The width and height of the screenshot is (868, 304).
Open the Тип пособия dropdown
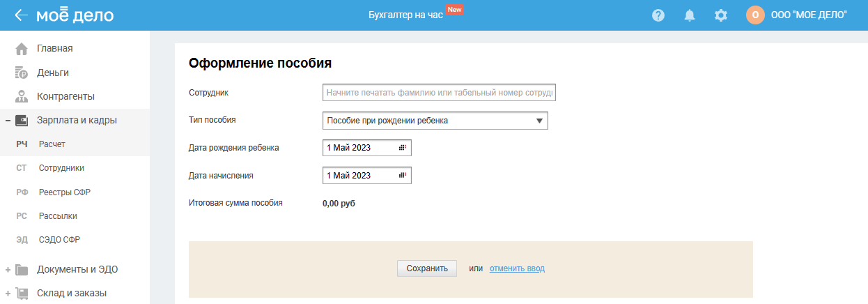pyautogui.click(x=435, y=121)
